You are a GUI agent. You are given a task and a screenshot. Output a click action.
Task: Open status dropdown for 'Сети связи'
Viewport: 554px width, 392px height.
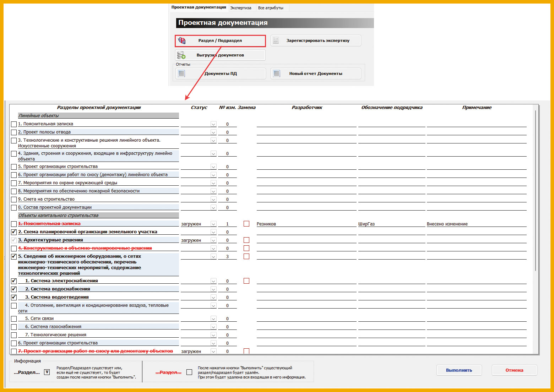pyautogui.click(x=213, y=319)
